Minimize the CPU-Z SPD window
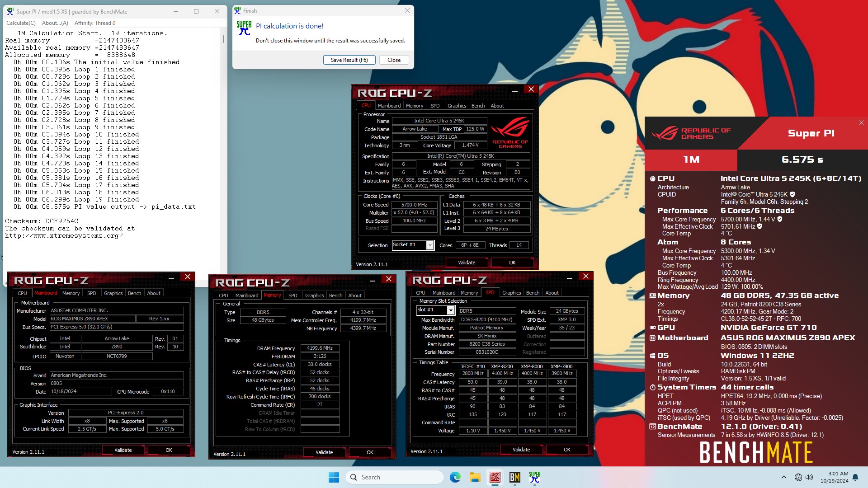Image resolution: width=868 pixels, height=488 pixels. (x=569, y=277)
